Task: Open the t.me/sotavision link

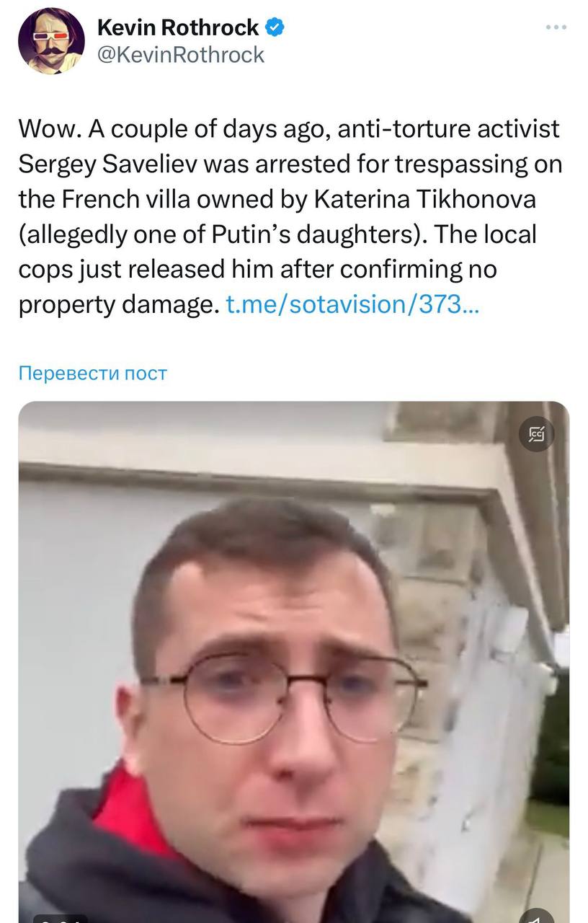Action: click(x=352, y=304)
